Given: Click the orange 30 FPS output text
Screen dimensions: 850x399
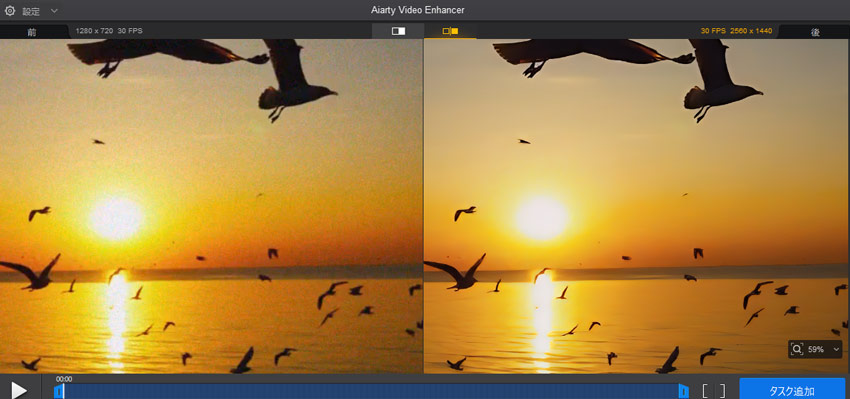Looking at the screenshot, I should (713, 31).
